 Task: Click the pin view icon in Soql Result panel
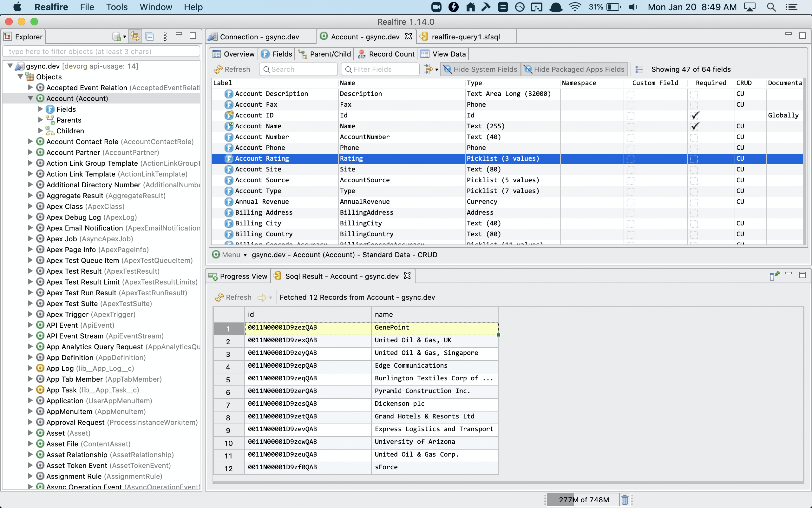pos(775,276)
